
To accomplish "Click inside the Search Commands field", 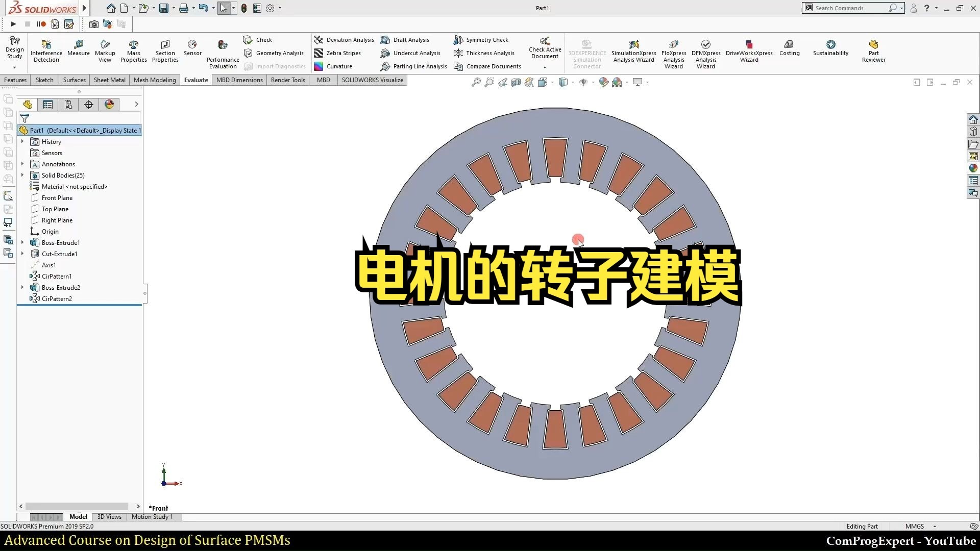I will click(850, 8).
